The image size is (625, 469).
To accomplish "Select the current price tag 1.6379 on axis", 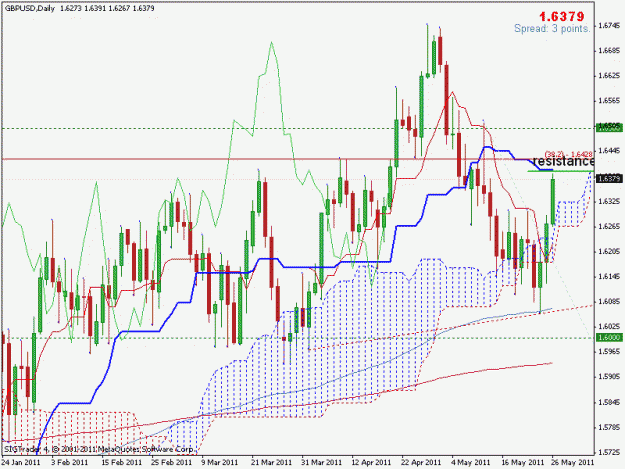I will pos(609,179).
